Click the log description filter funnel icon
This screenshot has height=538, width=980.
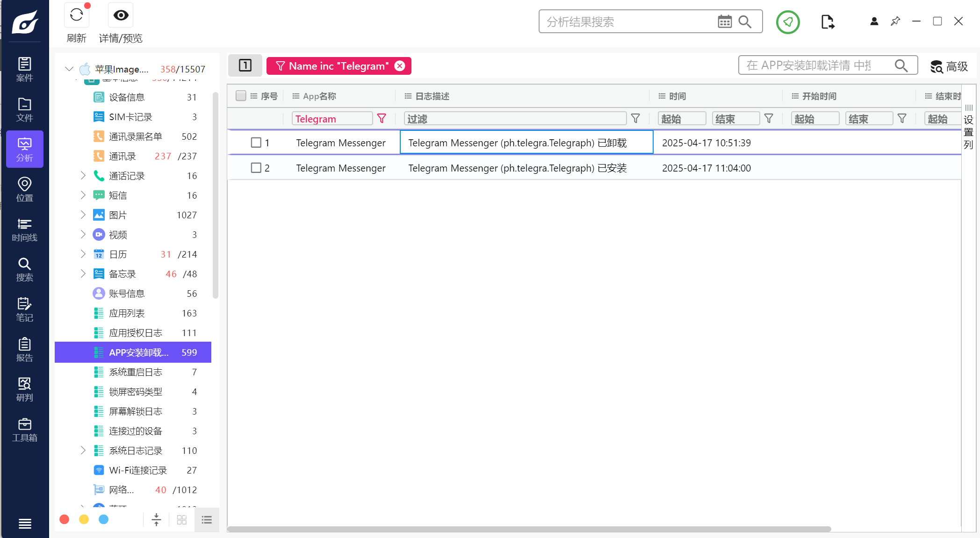tap(635, 119)
